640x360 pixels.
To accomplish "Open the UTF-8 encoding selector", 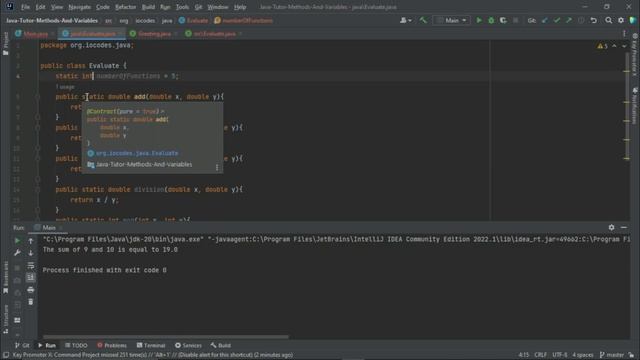I will coord(560,355).
